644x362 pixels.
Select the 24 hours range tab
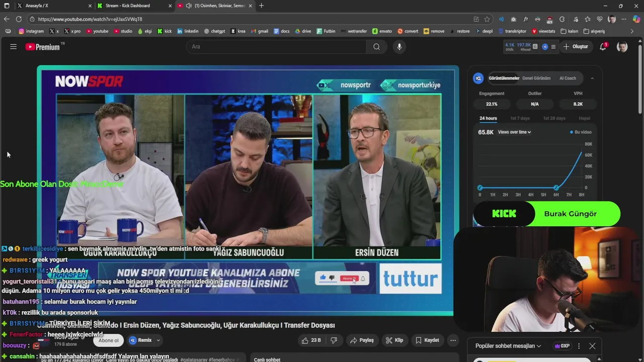(x=488, y=119)
